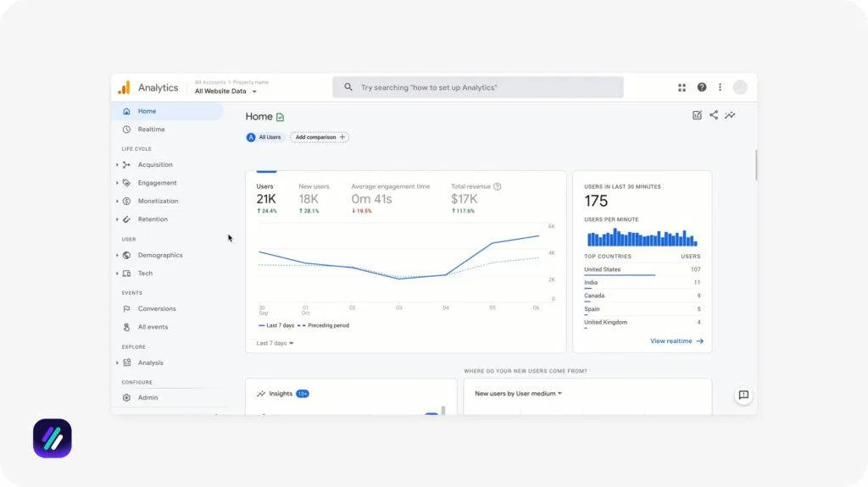Open the Conversions menu item
Screen dimensions: 868x487
pos(167,309)
